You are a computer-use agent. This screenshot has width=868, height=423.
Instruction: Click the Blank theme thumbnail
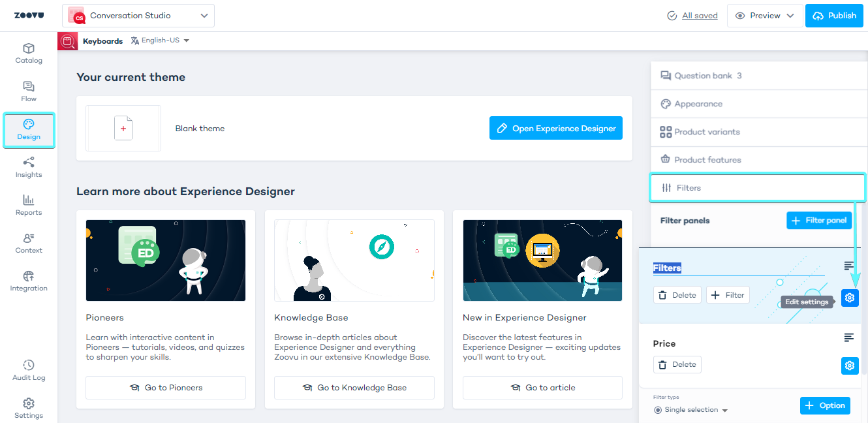click(123, 129)
